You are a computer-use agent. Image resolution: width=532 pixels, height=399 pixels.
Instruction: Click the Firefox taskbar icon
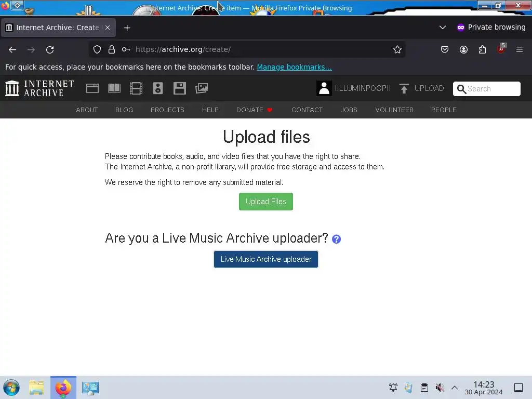[x=63, y=388]
